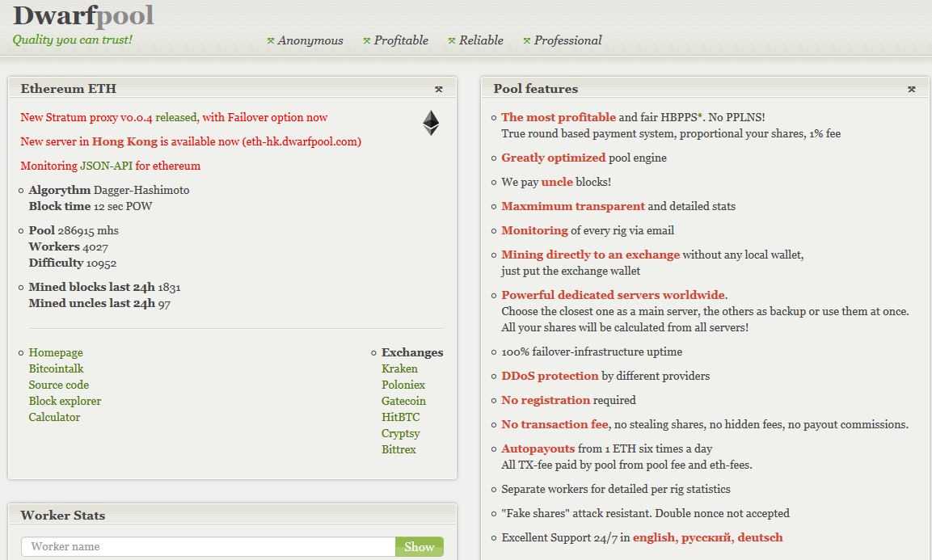Click 'Monitoring of every rig via email'

point(588,230)
